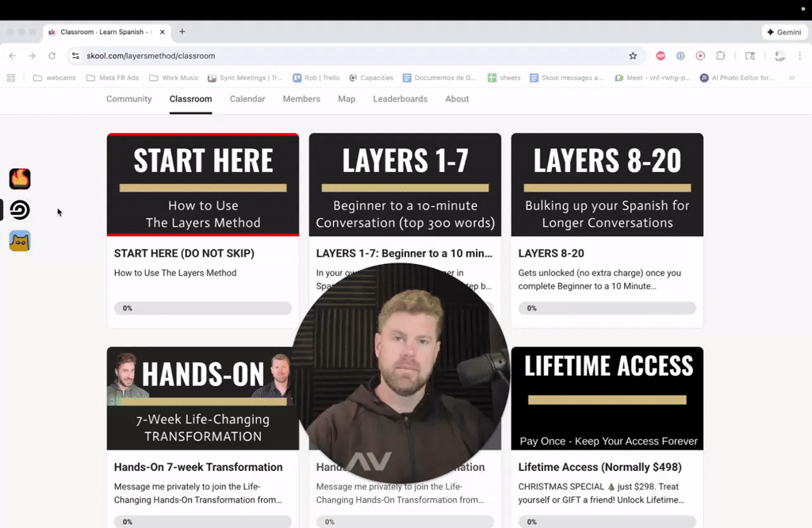
Task: Show more bookmarks with double chevron
Action: coord(792,78)
